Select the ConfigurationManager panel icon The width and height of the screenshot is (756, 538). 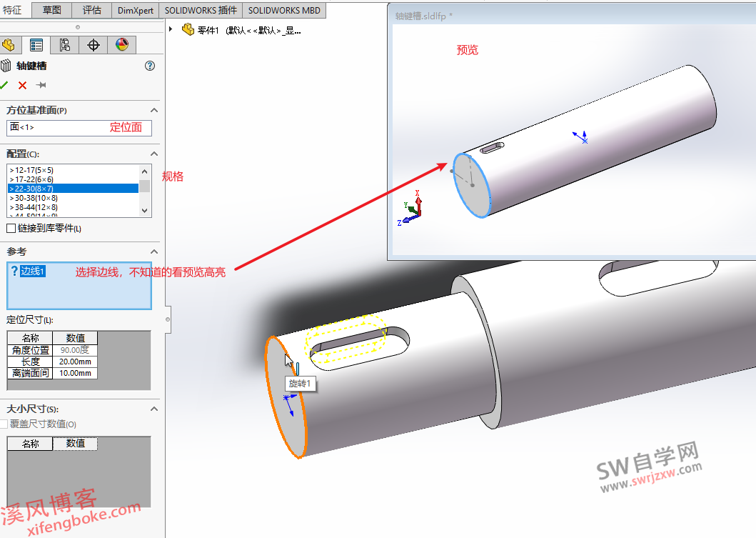pyautogui.click(x=64, y=44)
